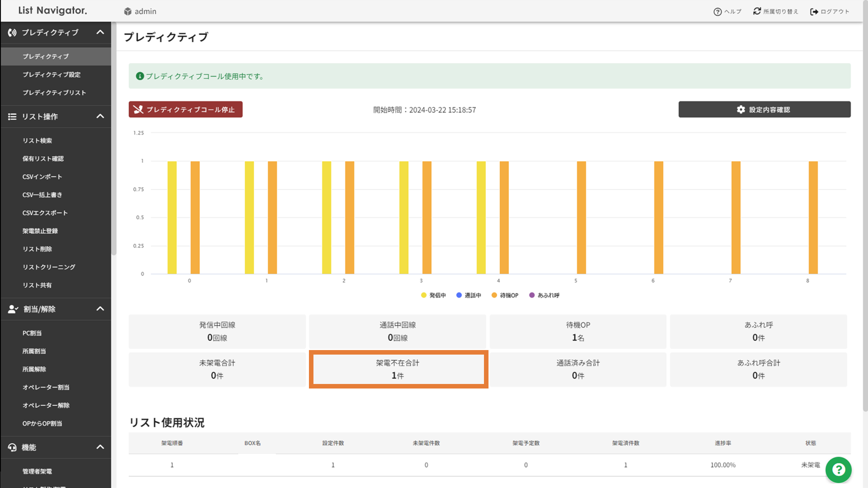The image size is (868, 488).
Task: Collapse the プレディクティブ sidebar section
Action: point(100,33)
